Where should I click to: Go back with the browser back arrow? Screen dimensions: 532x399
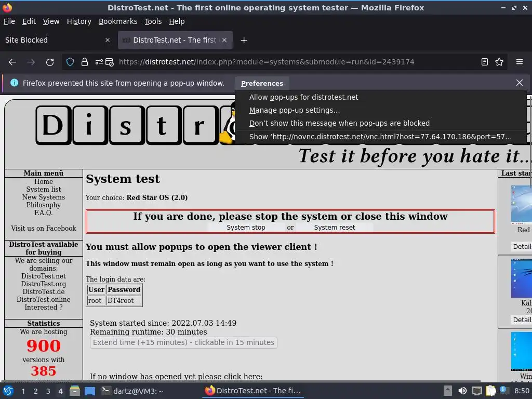pyautogui.click(x=12, y=62)
